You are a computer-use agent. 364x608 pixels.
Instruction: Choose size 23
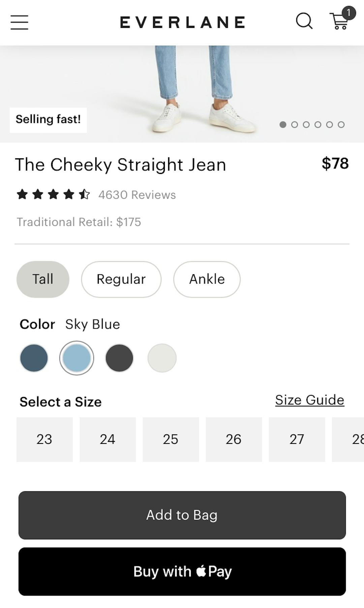tap(44, 439)
